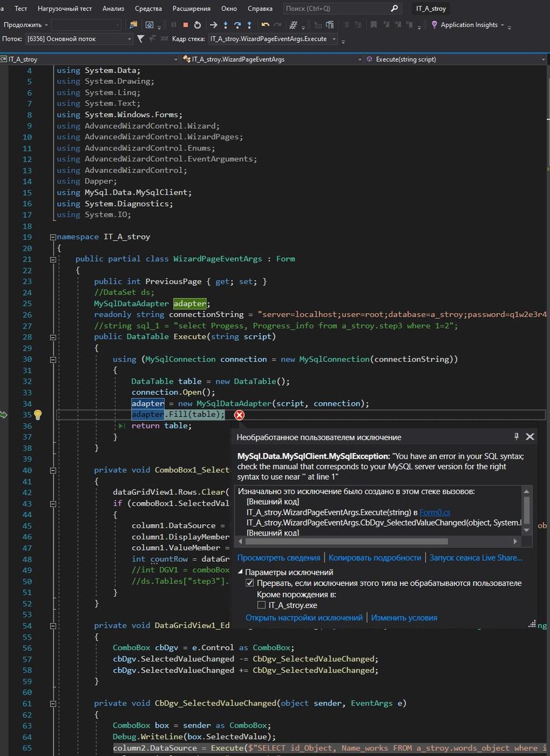
Task: Click the red Stop Debugging square icon
Action: click(185, 25)
